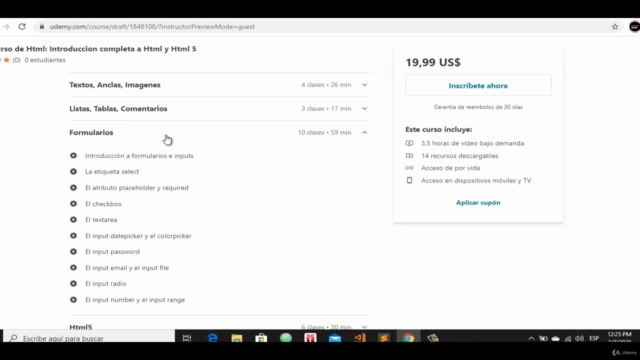The height and width of the screenshot is (360, 640).
Task: Click play icon beside El input password
Action: click(73, 251)
